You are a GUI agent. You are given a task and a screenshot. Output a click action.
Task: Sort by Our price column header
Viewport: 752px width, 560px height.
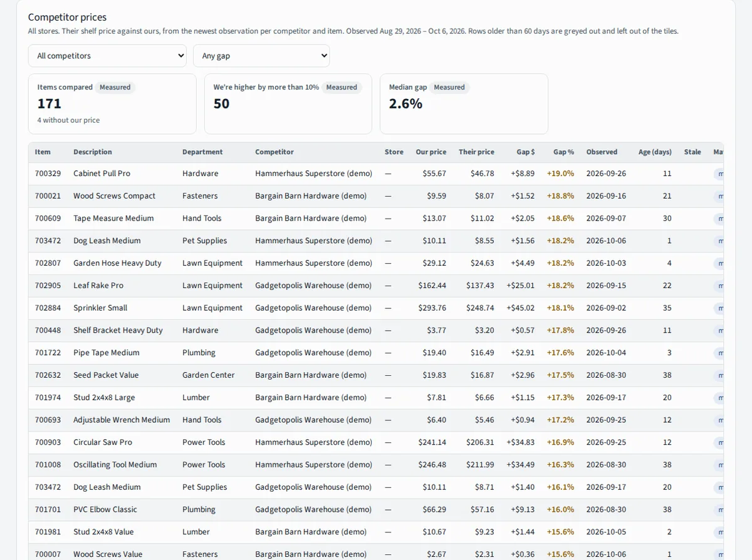point(431,152)
